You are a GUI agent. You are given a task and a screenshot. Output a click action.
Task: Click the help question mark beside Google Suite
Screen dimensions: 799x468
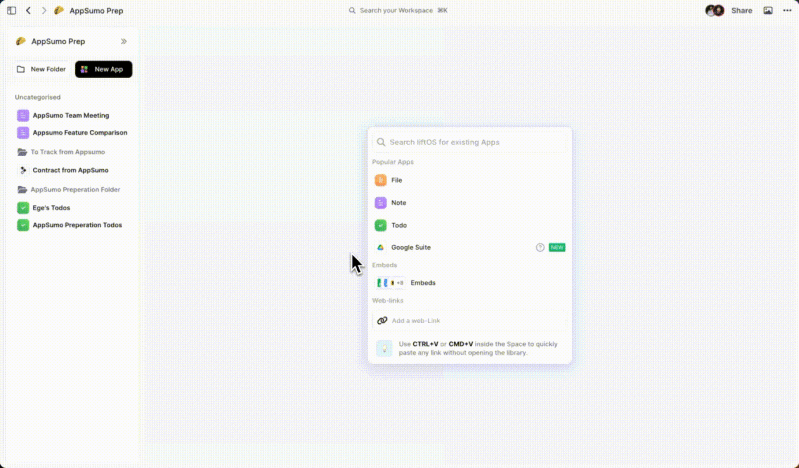coord(540,247)
